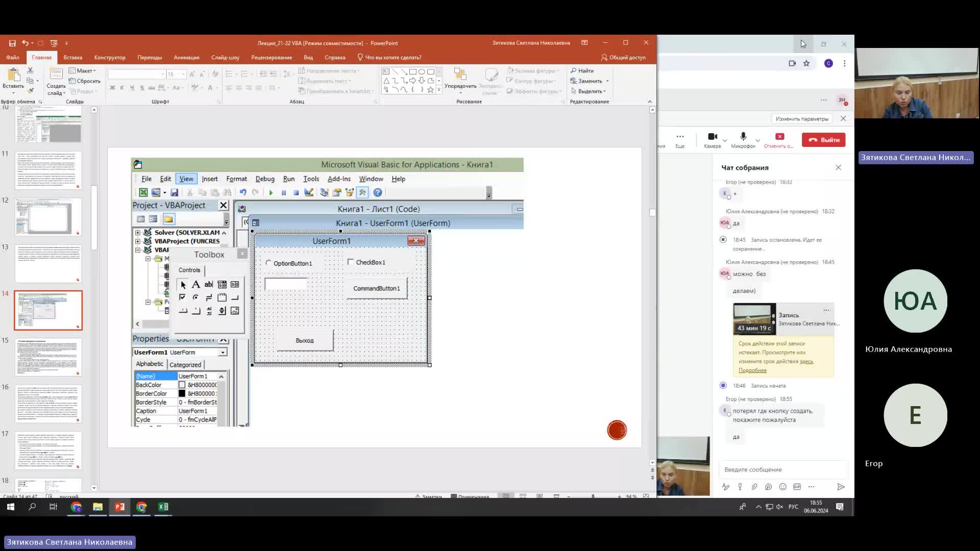
Task: Open the Подробнее link in chat
Action: point(752,370)
